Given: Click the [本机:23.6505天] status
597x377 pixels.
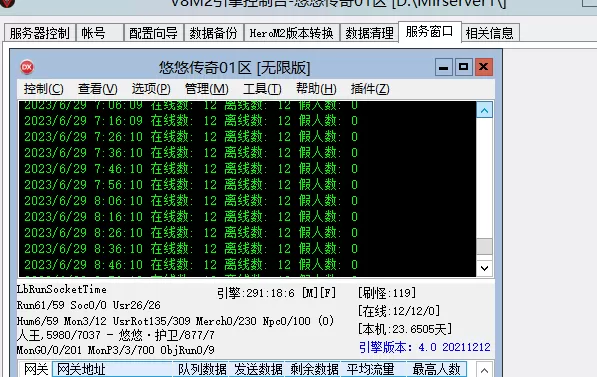Looking at the screenshot, I should point(405,329).
